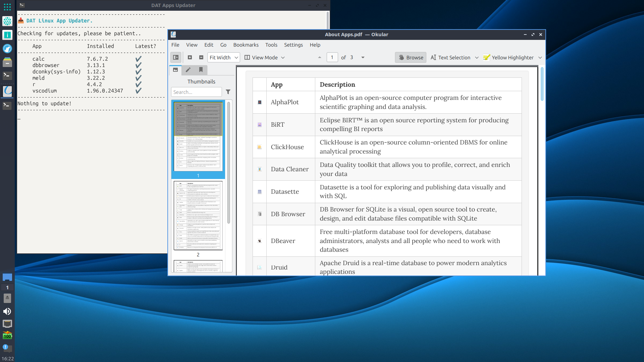Viewport: 644px width, 362px height.
Task: Open the Edit menu
Action: [209, 45]
